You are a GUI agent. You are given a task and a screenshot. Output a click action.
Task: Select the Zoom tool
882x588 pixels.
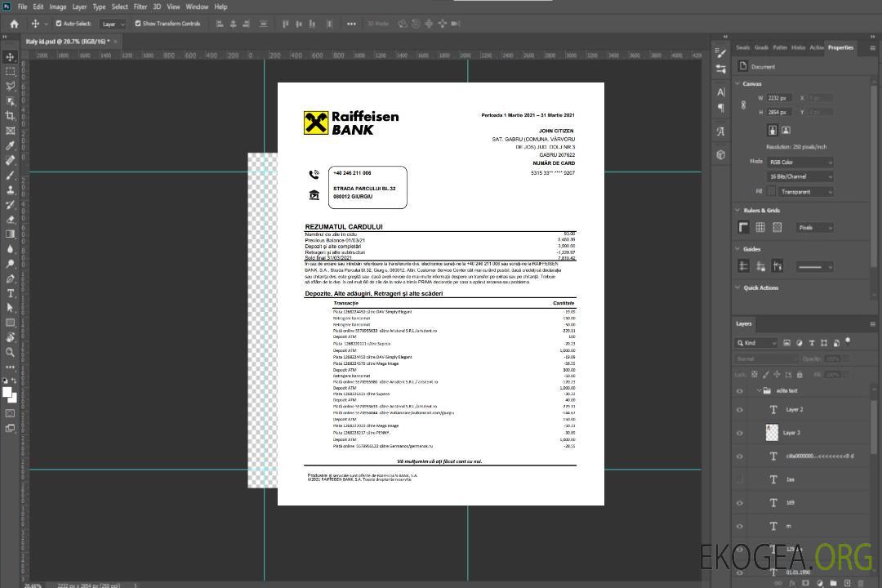10,352
